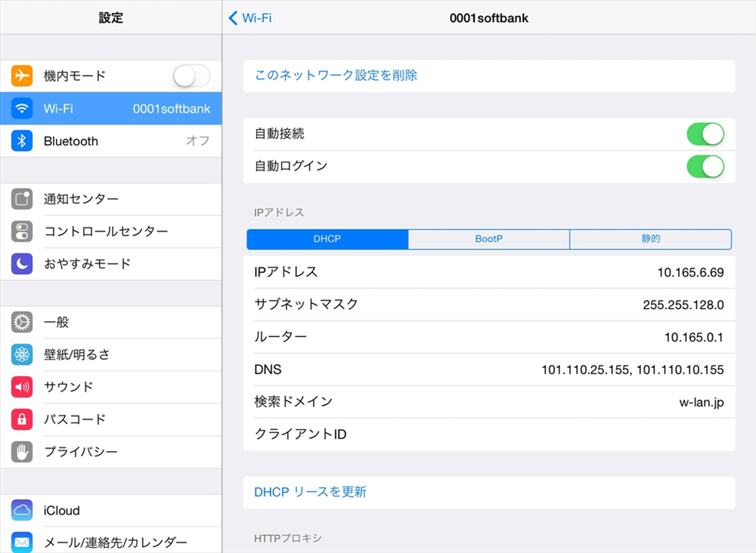The width and height of the screenshot is (756, 553).
Task: Tap the airplane mode icon
Action: click(22, 76)
